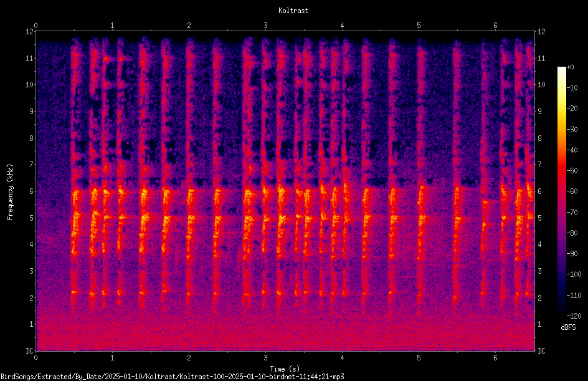The width and height of the screenshot is (588, 381).
Task: Click the 1 second tick on bottom time axis
Action: click(x=112, y=358)
